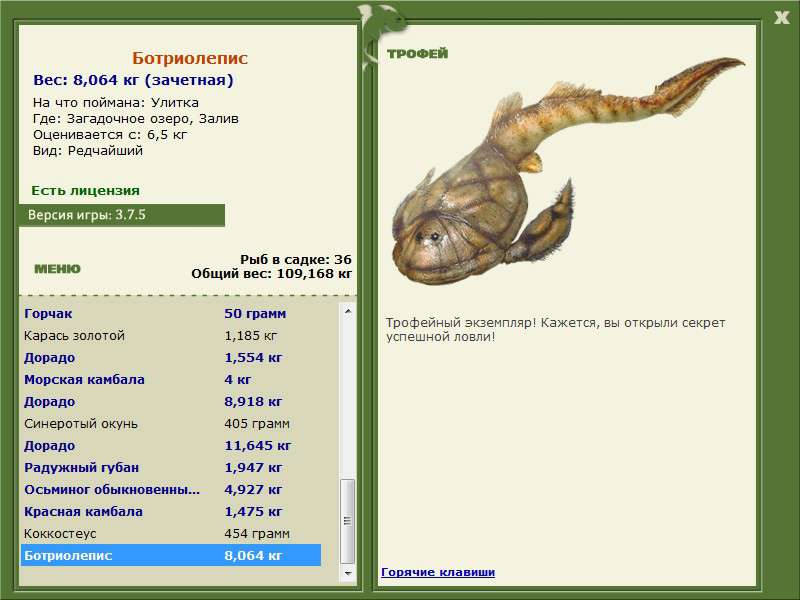
Task: Select Дорадо 8,918 кг row
Action: pos(171,402)
